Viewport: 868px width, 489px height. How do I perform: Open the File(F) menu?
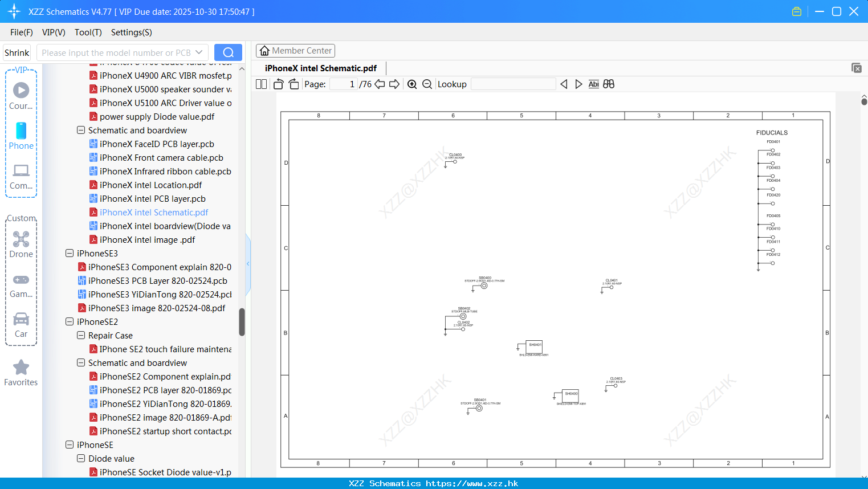coord(22,32)
